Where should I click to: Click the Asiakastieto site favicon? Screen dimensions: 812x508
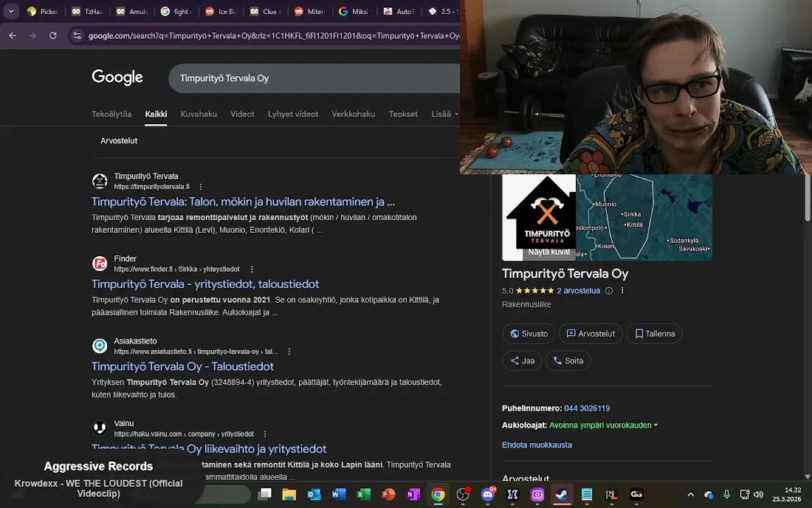click(x=99, y=346)
